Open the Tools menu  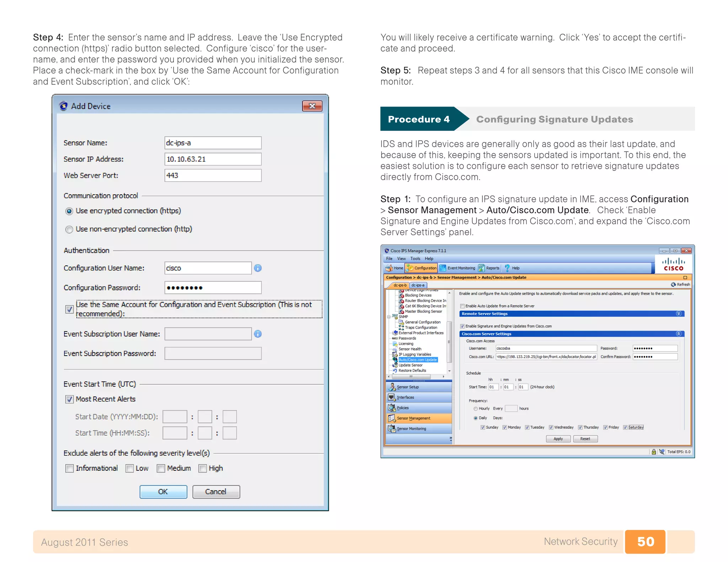[x=415, y=259]
